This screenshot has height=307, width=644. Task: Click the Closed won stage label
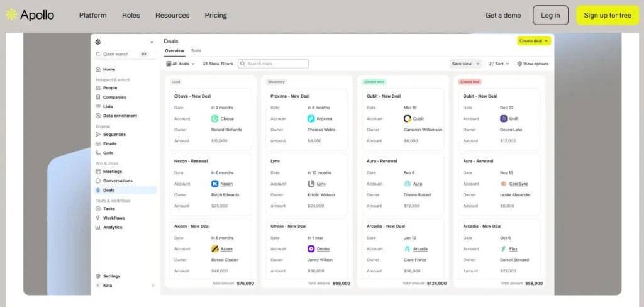click(x=374, y=82)
